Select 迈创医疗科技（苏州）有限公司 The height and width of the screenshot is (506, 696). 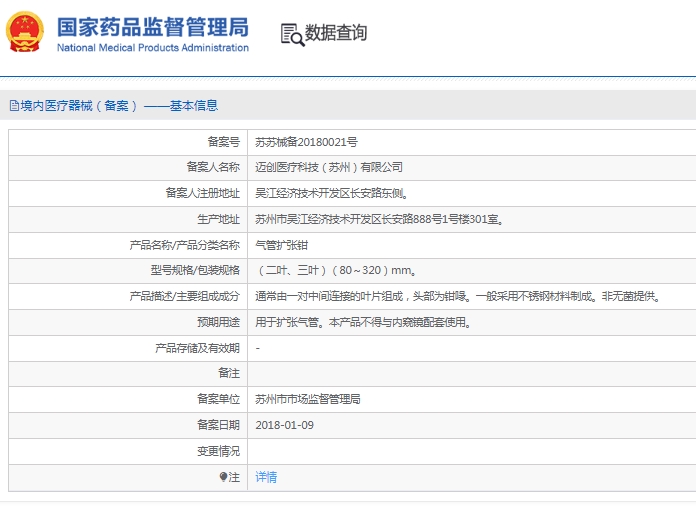pos(329,167)
